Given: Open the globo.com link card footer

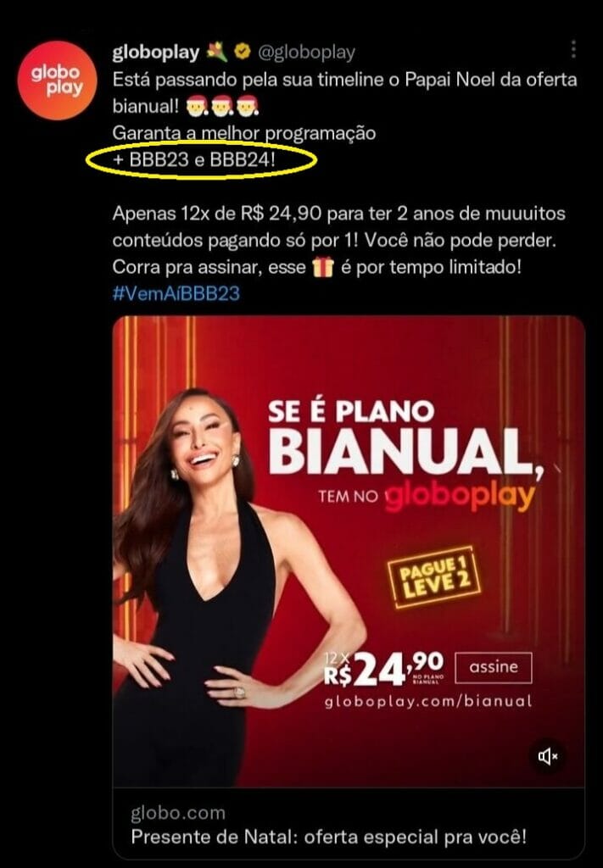Looking at the screenshot, I should 349,823.
